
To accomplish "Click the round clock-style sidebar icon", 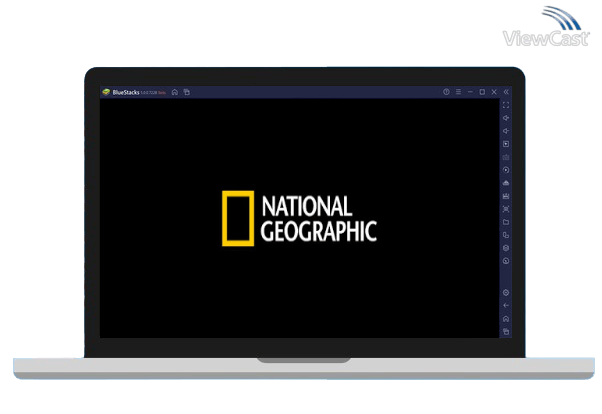I will pyautogui.click(x=506, y=261).
